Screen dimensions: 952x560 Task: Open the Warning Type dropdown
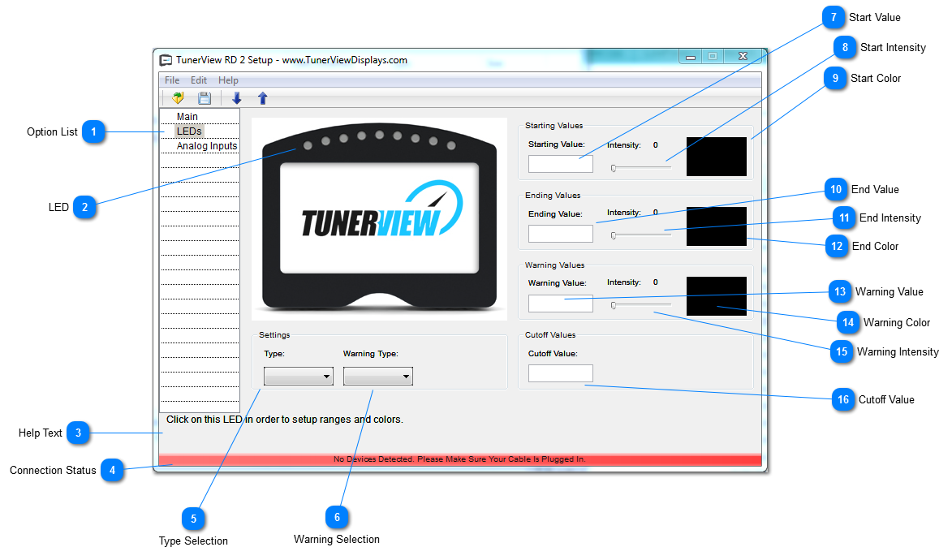tap(378, 377)
